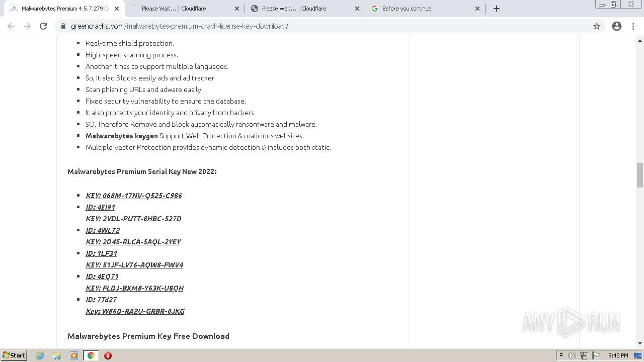Screen dimensions: 644x362
Task: Click the scrollbar up arrow
Action: point(640,40)
